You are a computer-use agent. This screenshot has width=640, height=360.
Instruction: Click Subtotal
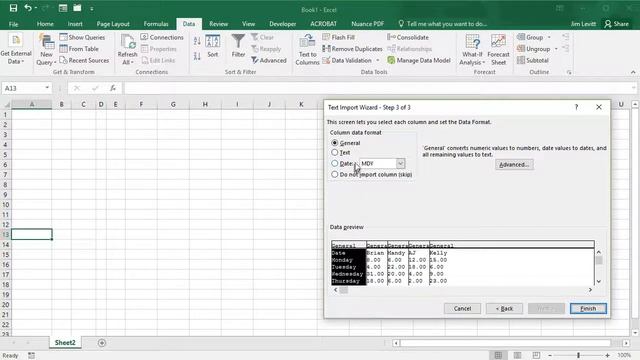[x=533, y=60]
